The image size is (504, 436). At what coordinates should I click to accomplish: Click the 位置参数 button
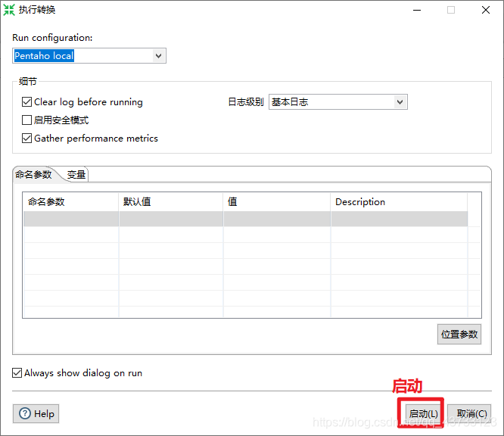point(459,335)
